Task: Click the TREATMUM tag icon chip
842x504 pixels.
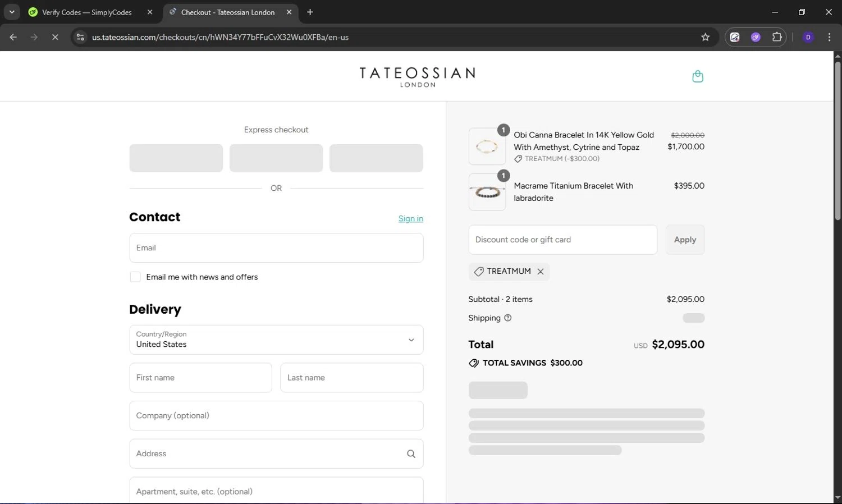Action: click(479, 272)
